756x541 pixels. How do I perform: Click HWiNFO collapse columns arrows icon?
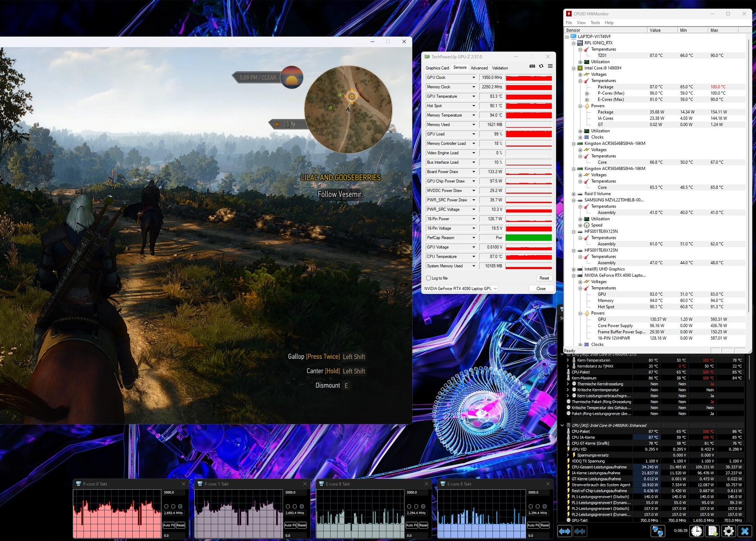coord(580,532)
